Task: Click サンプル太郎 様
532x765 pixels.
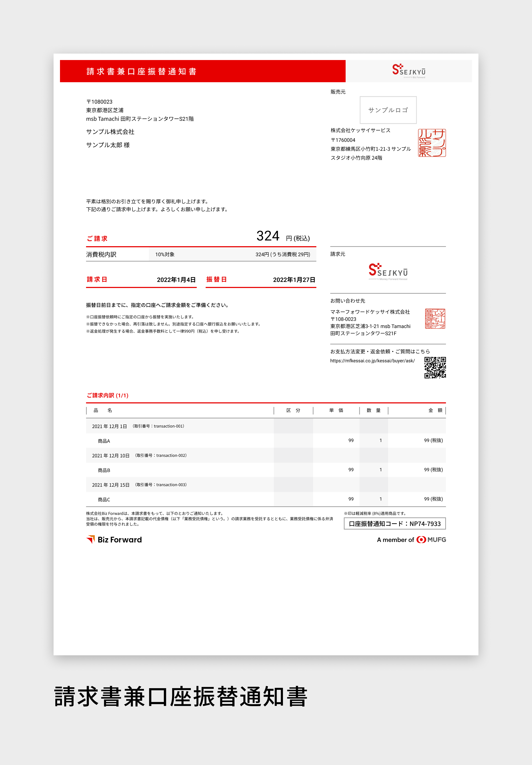Action: (x=108, y=145)
